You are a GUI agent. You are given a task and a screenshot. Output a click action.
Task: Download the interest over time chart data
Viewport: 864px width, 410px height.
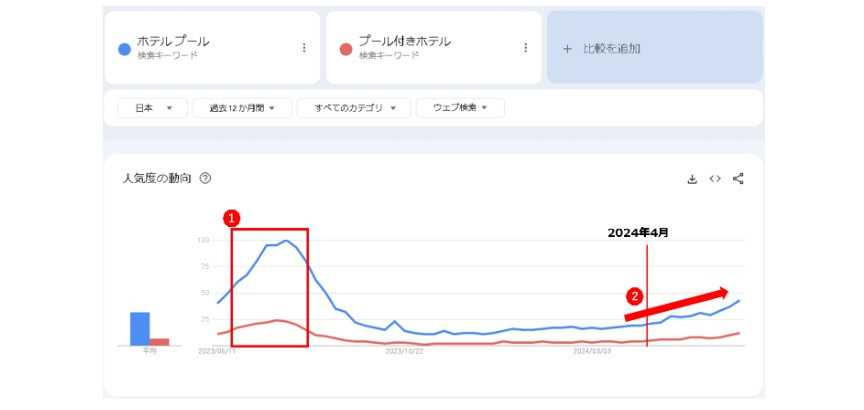tap(691, 179)
